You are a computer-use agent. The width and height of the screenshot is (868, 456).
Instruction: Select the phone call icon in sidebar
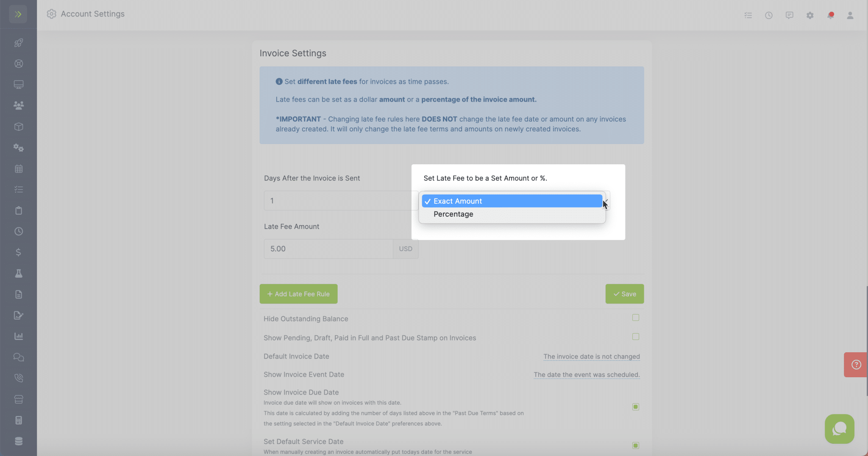tap(19, 378)
